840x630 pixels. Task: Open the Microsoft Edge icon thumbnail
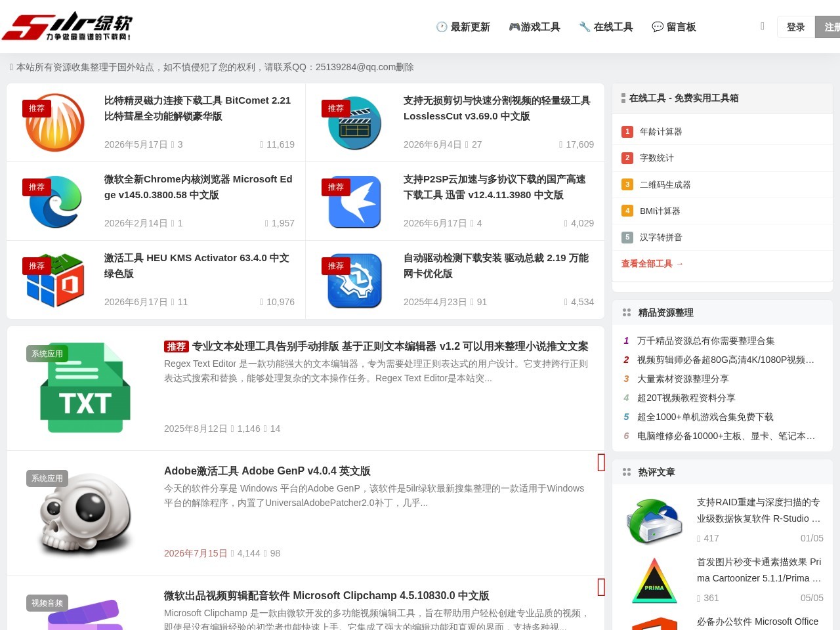[x=55, y=201]
